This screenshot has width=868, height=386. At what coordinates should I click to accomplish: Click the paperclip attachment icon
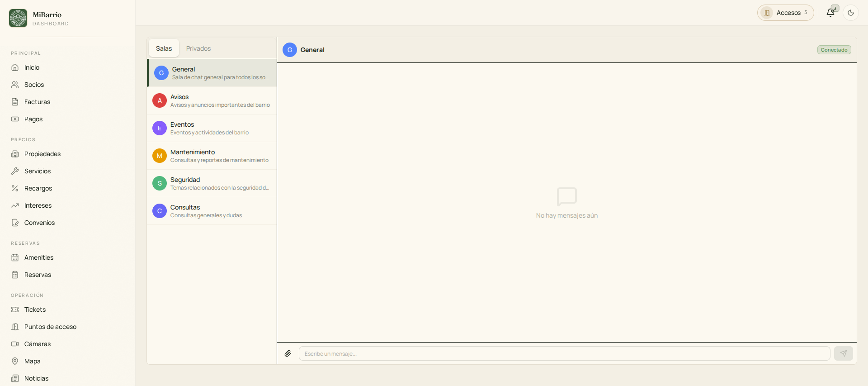pyautogui.click(x=288, y=353)
